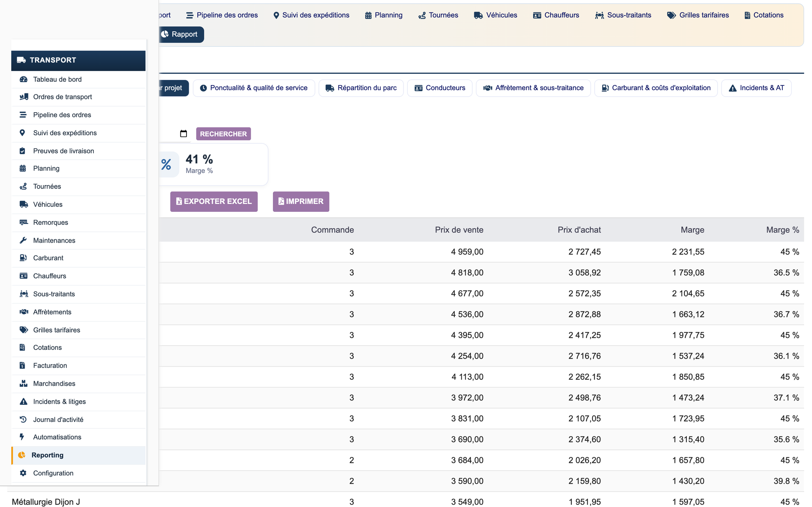Switch to Conducteurs report tab
Image resolution: width=812 pixels, height=507 pixels.
pyautogui.click(x=440, y=88)
